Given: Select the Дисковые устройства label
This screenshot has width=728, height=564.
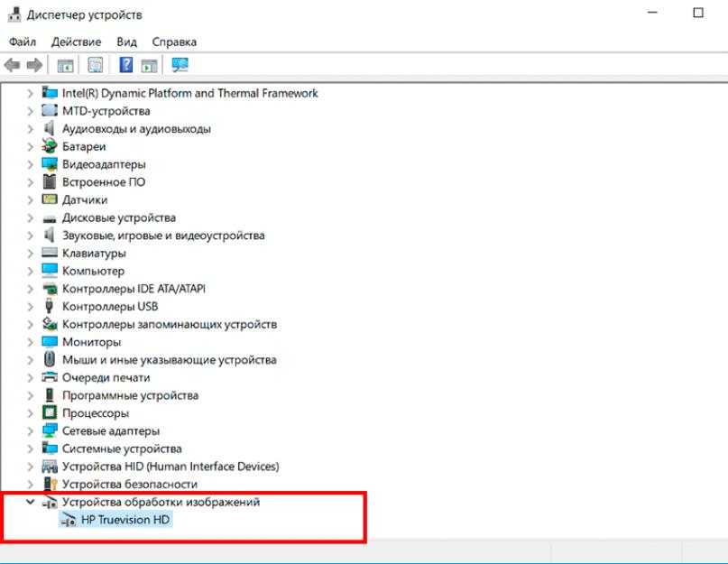Looking at the screenshot, I should (x=119, y=217).
